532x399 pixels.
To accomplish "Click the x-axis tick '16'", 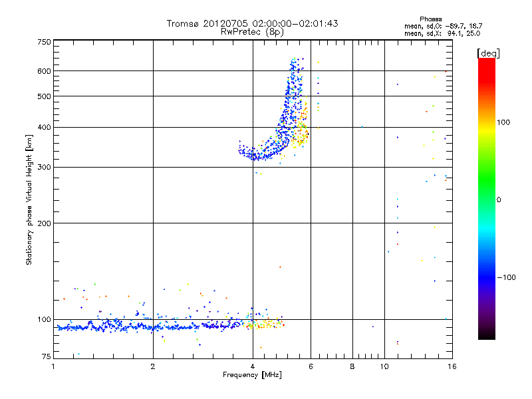I will pyautogui.click(x=452, y=366).
